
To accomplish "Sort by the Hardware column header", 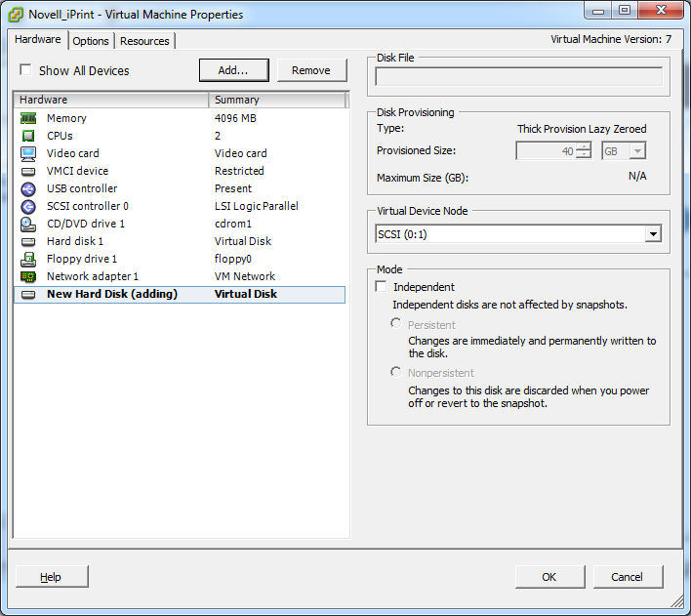I will [x=112, y=100].
